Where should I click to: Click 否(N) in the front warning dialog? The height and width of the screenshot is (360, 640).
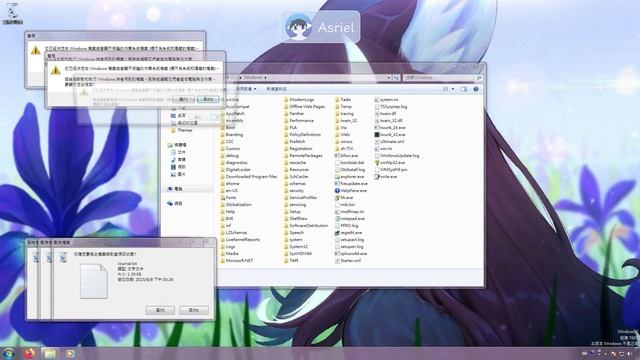208,99
